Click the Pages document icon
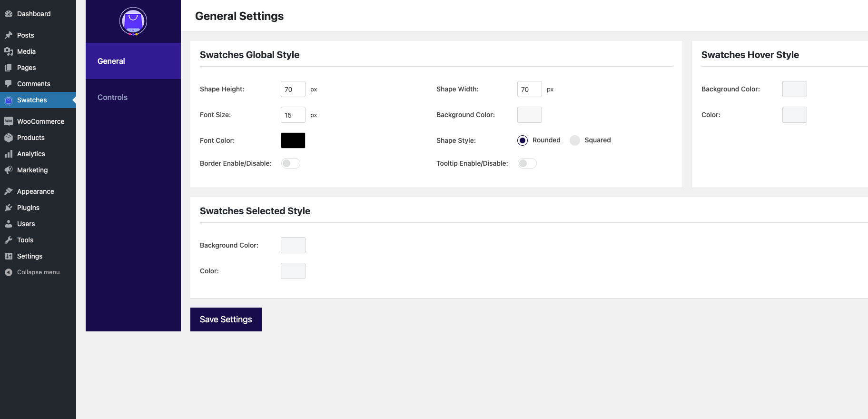 (x=9, y=68)
